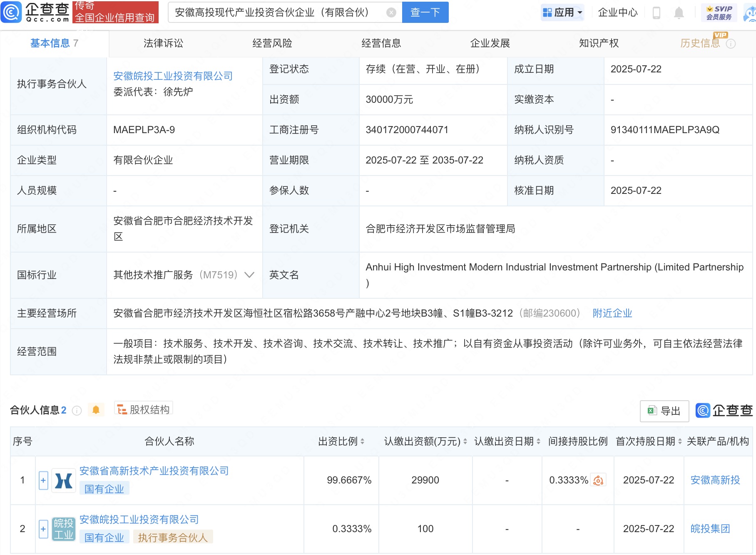Open the notifications bell in header
Viewport: 756px width, 555px height.
click(x=679, y=12)
